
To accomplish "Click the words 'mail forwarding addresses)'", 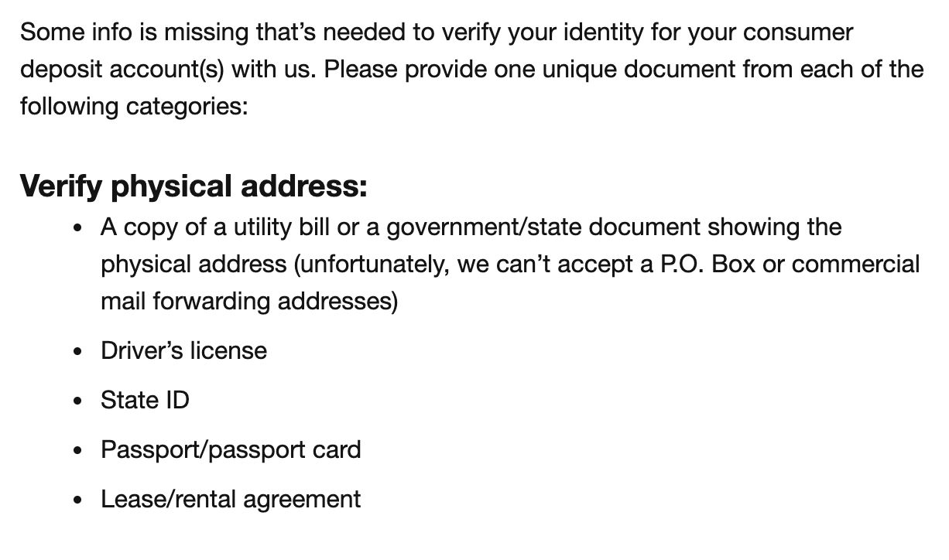I will (249, 301).
